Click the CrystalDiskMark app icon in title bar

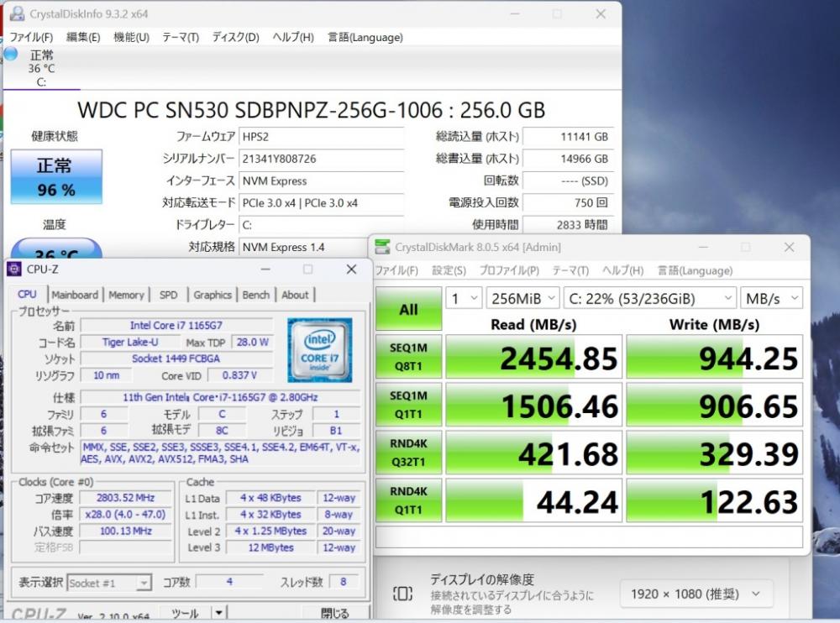pyautogui.click(x=382, y=247)
